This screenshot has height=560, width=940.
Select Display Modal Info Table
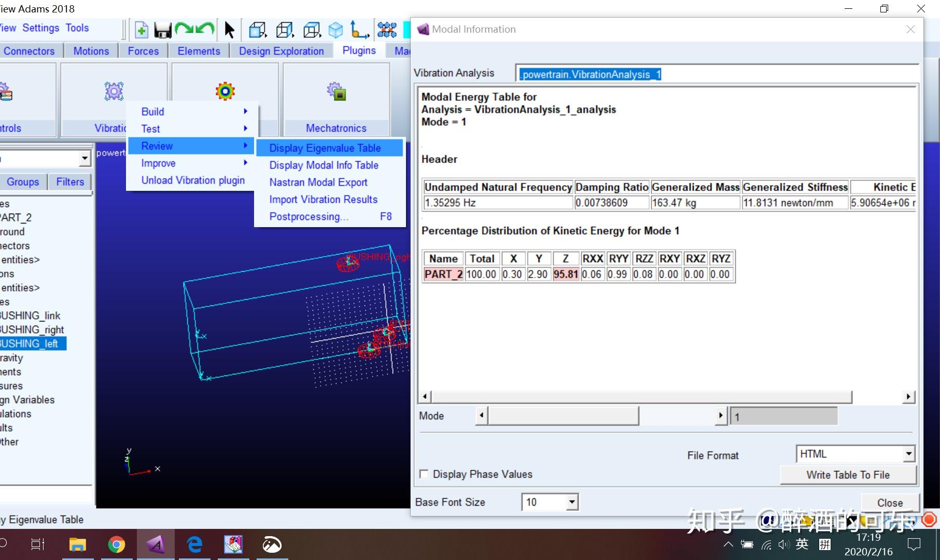(330, 165)
